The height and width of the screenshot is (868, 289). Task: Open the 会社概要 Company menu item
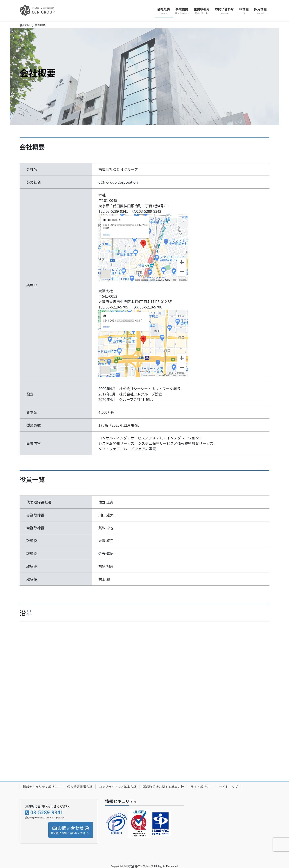pyautogui.click(x=163, y=11)
